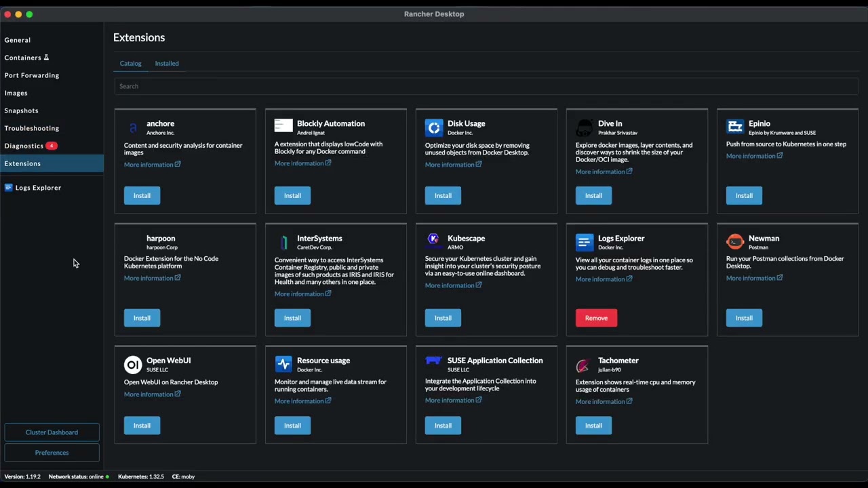Click the external link icon for Epinio
The width and height of the screenshot is (868, 488).
click(x=780, y=156)
